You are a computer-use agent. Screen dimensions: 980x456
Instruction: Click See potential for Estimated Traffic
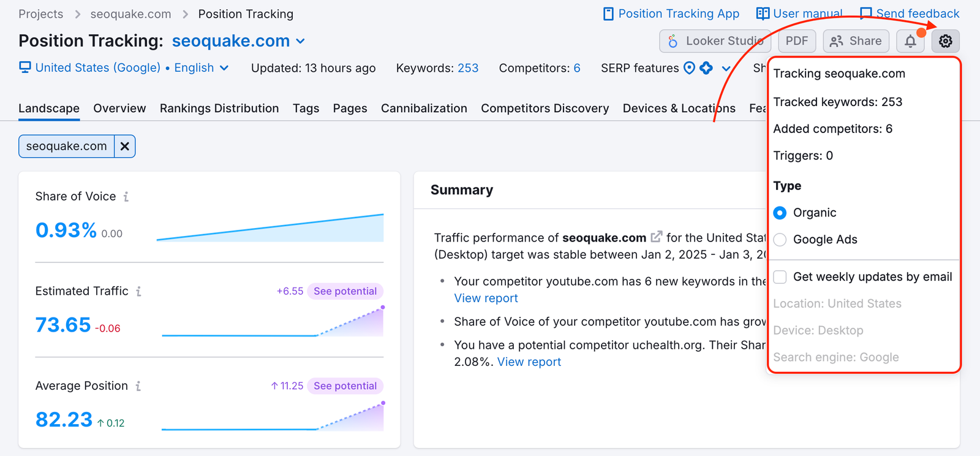click(x=345, y=291)
